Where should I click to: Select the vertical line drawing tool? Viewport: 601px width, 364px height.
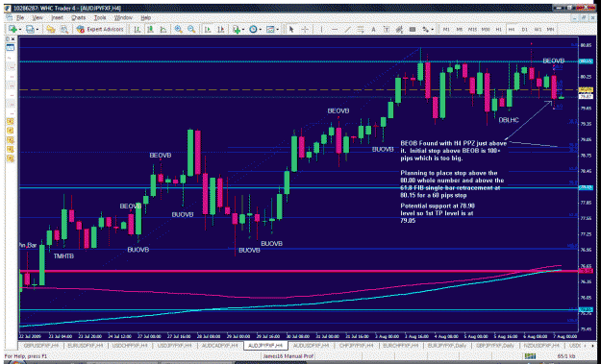tap(321, 30)
